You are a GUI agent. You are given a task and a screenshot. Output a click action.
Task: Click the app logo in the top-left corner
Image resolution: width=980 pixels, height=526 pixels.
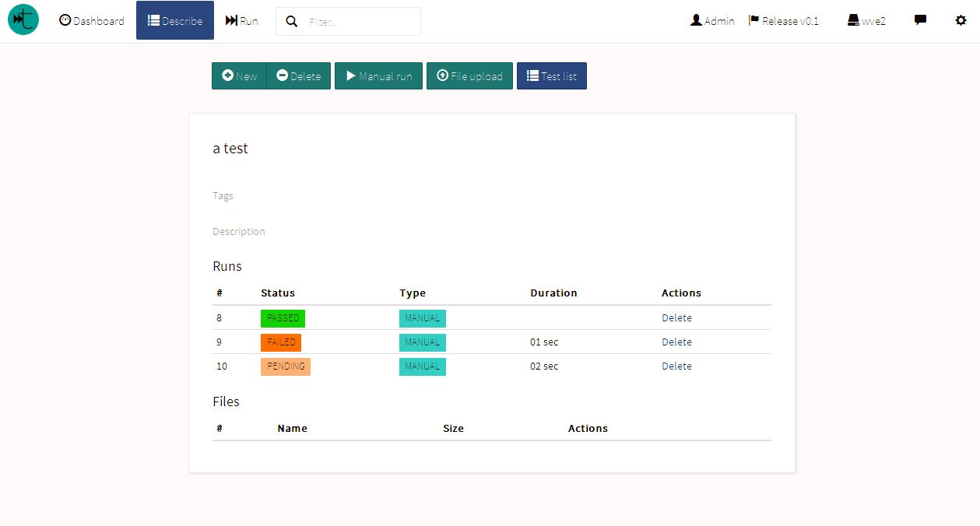click(x=23, y=20)
